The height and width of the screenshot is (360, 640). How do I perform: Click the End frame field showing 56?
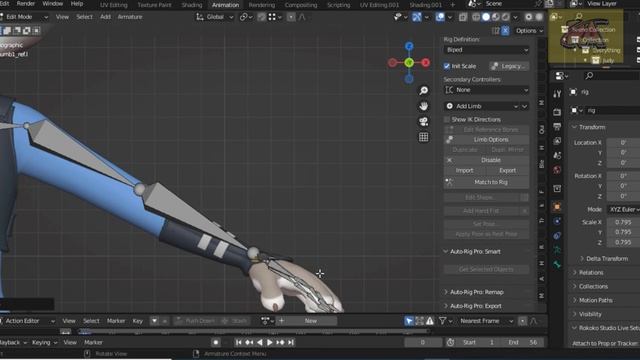tap(523, 342)
